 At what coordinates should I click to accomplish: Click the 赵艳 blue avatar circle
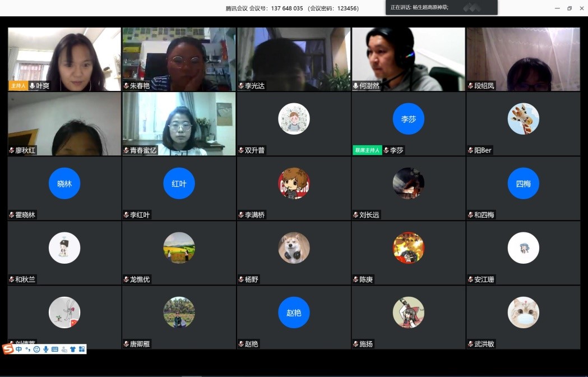tap(294, 312)
